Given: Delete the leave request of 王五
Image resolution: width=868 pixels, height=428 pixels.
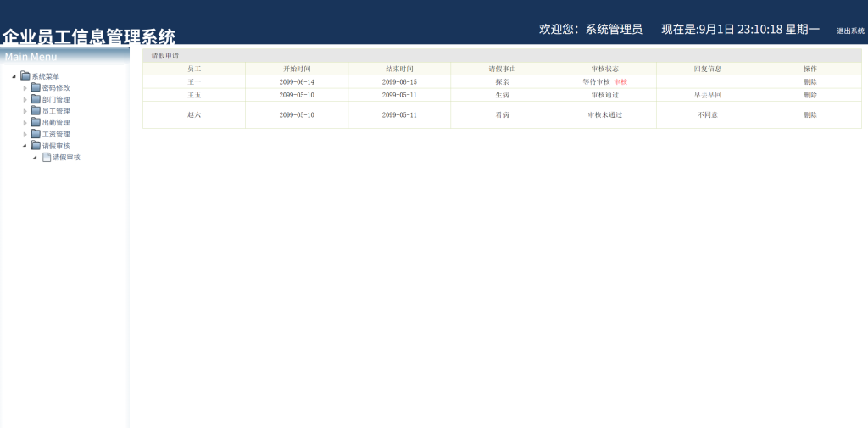Looking at the screenshot, I should pyautogui.click(x=810, y=95).
